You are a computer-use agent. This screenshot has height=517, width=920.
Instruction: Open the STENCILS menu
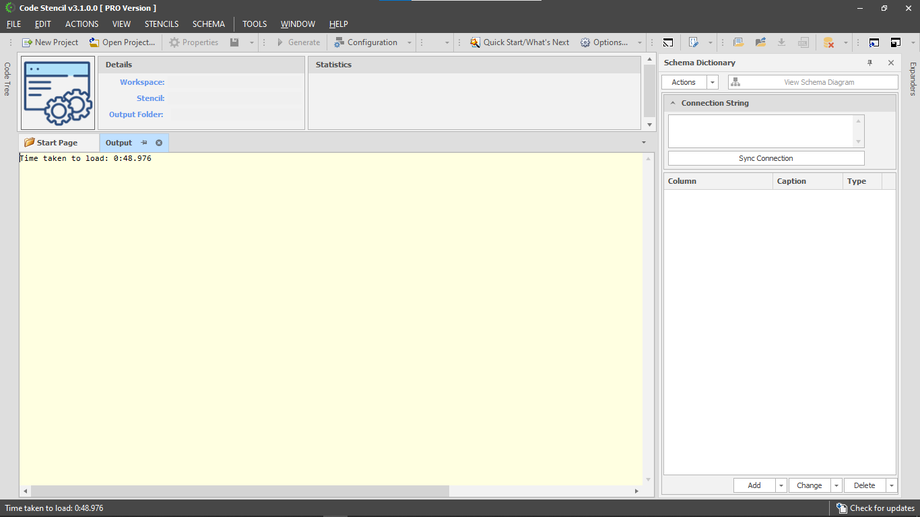(x=161, y=24)
